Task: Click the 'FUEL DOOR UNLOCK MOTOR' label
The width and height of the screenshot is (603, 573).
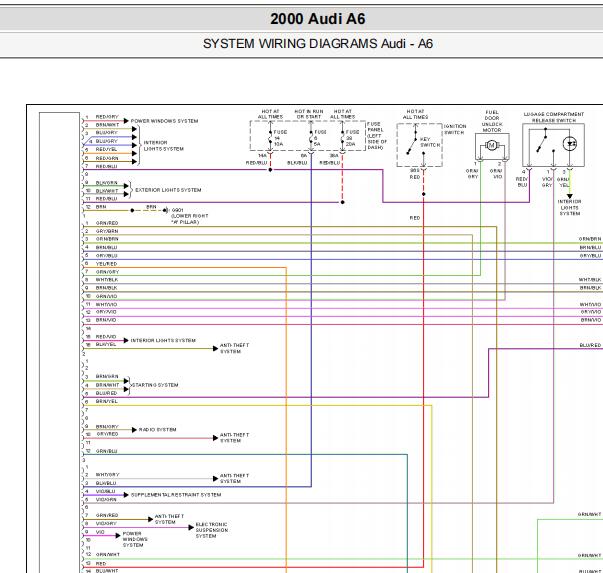Action: click(492, 121)
